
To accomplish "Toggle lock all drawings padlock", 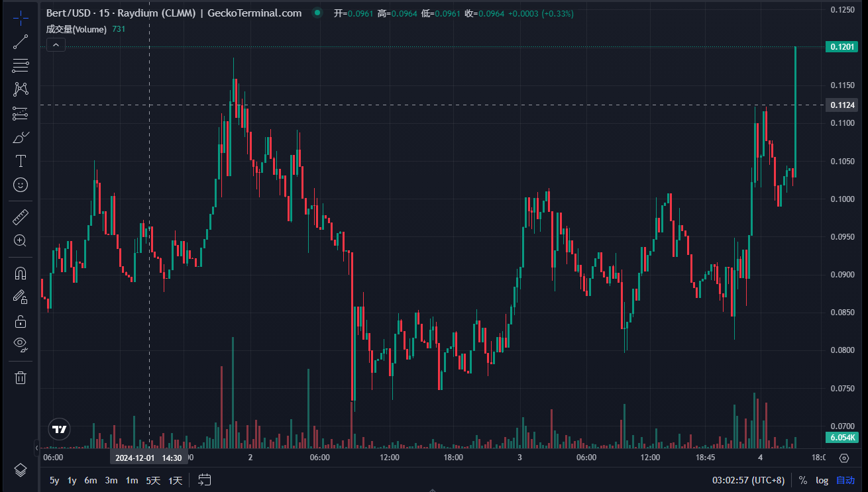I will tap(21, 322).
